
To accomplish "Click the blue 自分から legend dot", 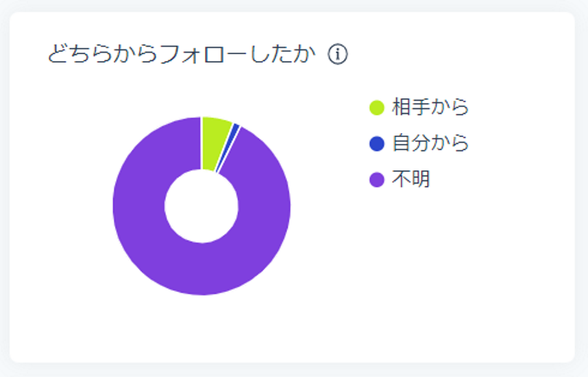I will pyautogui.click(x=377, y=143).
